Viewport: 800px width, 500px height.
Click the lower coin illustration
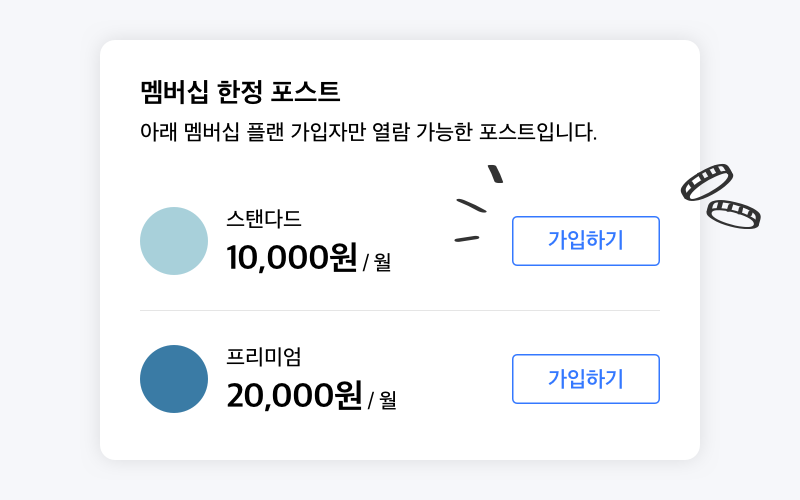[734, 213]
